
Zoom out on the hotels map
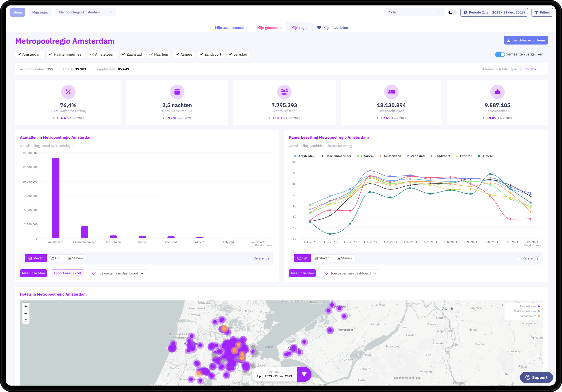tap(26, 313)
